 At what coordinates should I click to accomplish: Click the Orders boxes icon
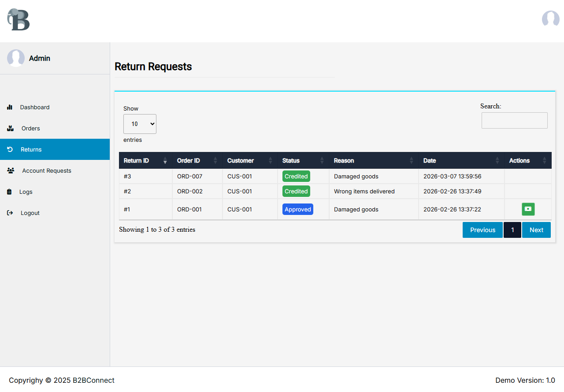[11, 128]
